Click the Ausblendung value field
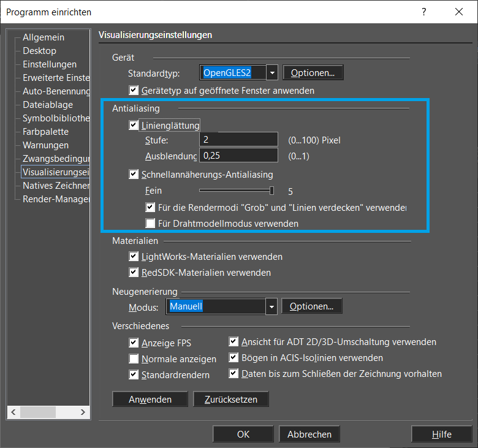Screen dimensions: 478x448 238,156
